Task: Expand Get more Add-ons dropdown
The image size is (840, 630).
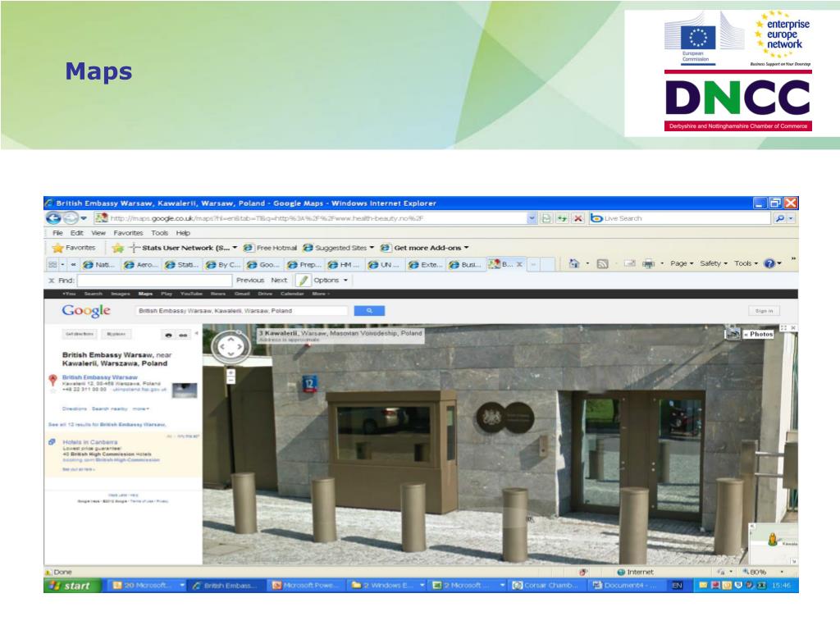Action: [x=466, y=248]
